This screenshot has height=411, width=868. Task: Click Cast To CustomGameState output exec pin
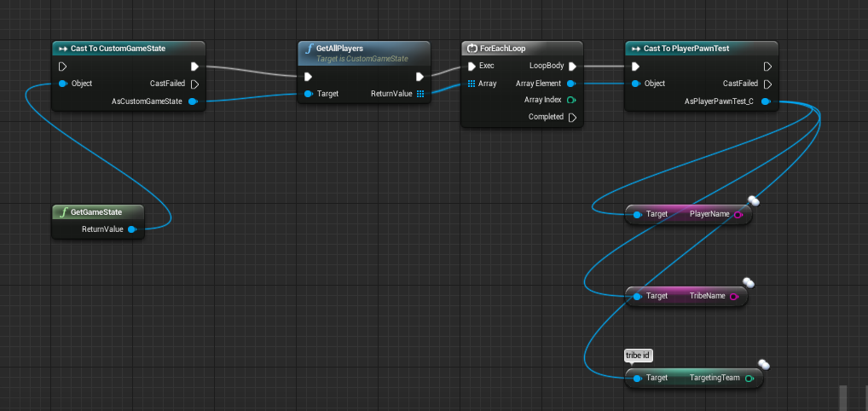[195, 67]
